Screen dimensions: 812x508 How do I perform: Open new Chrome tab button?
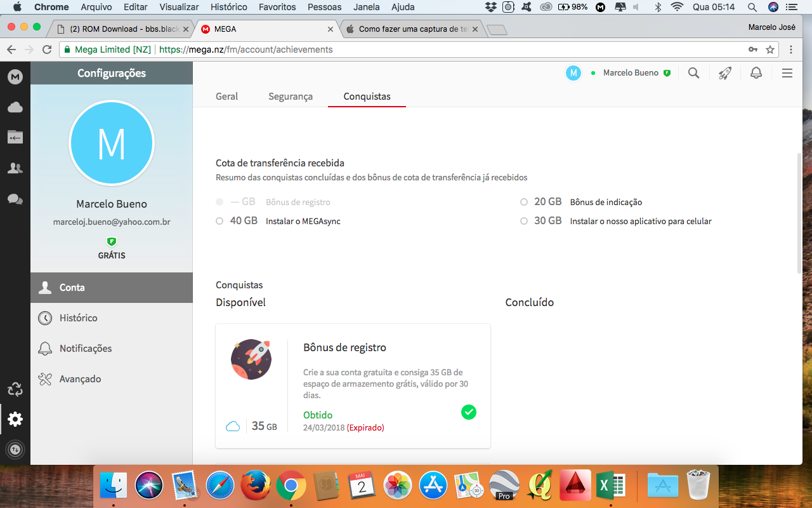(x=497, y=29)
